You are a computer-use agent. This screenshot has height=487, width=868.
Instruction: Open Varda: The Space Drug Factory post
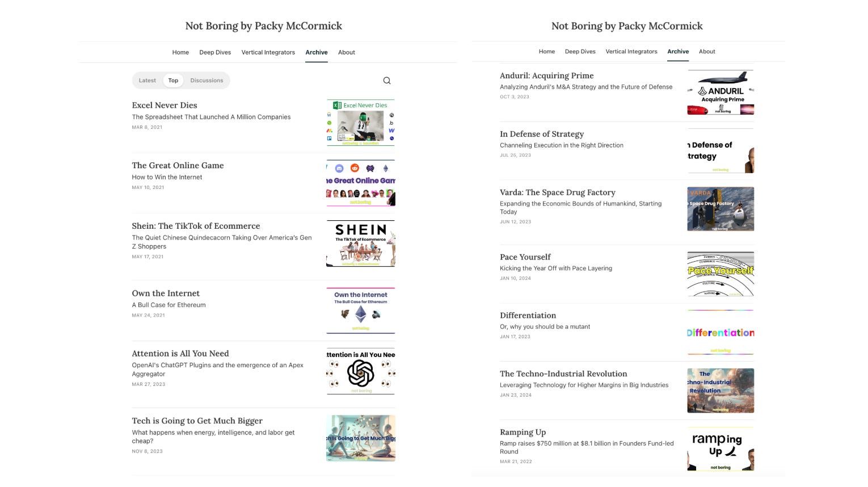click(x=558, y=192)
